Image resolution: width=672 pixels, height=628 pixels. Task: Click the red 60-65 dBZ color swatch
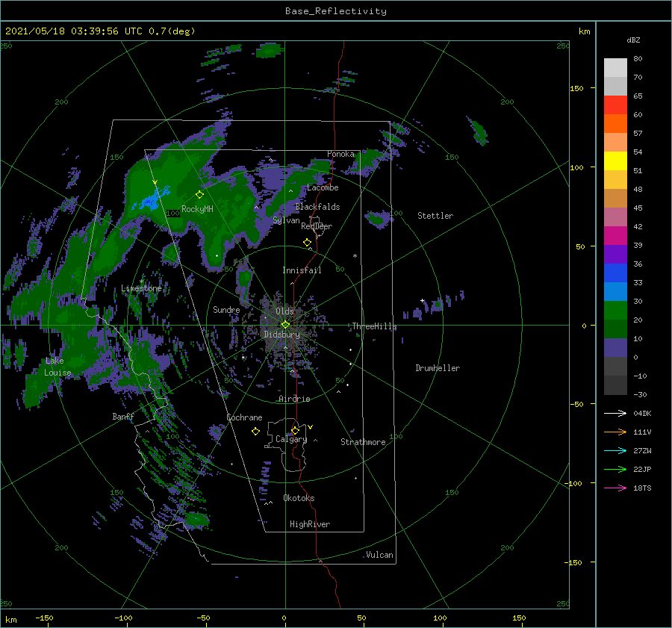(615, 105)
